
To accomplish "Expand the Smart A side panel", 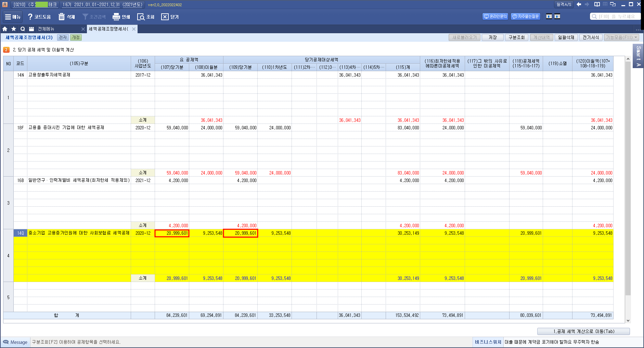I will pos(638,56).
